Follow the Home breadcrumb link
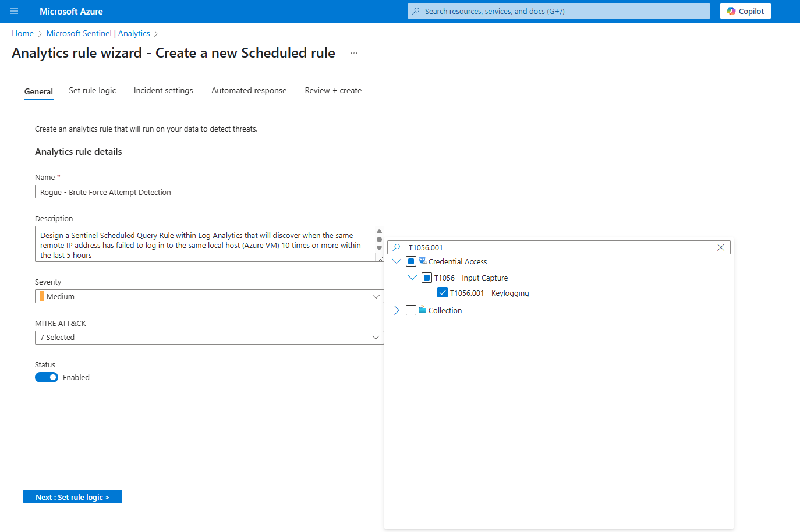 click(23, 33)
